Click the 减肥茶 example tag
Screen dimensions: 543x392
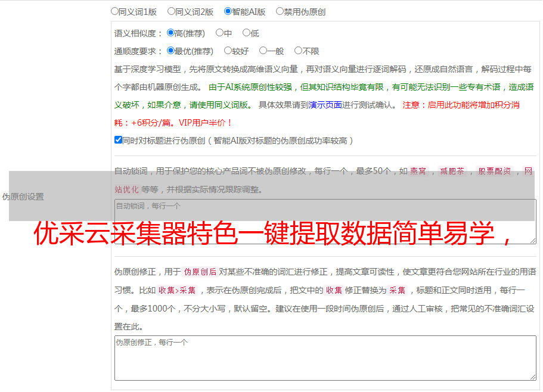click(x=452, y=171)
